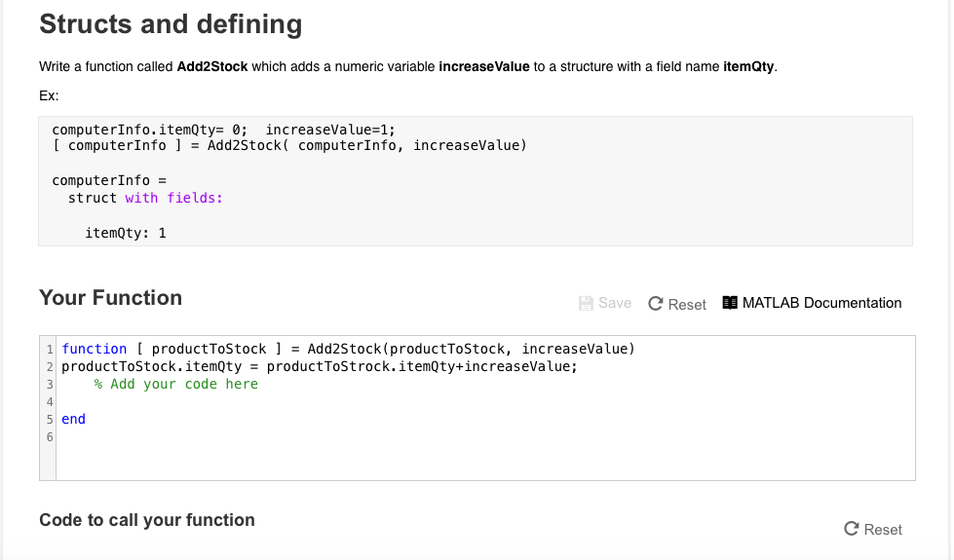This screenshot has width=954, height=560.
Task: Click the misspelled 'productToStrock' word in line 2
Action: coord(327,366)
